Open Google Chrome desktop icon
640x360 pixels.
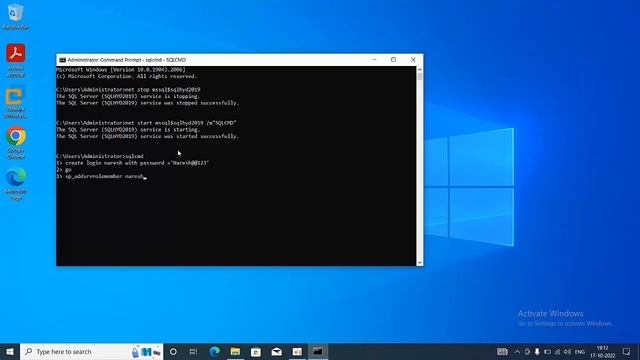(x=16, y=142)
